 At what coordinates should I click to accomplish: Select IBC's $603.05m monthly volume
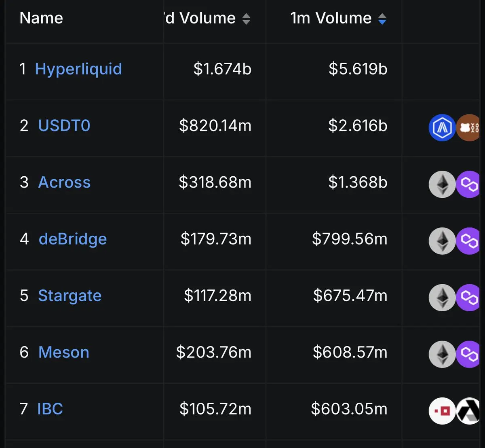tap(349, 409)
